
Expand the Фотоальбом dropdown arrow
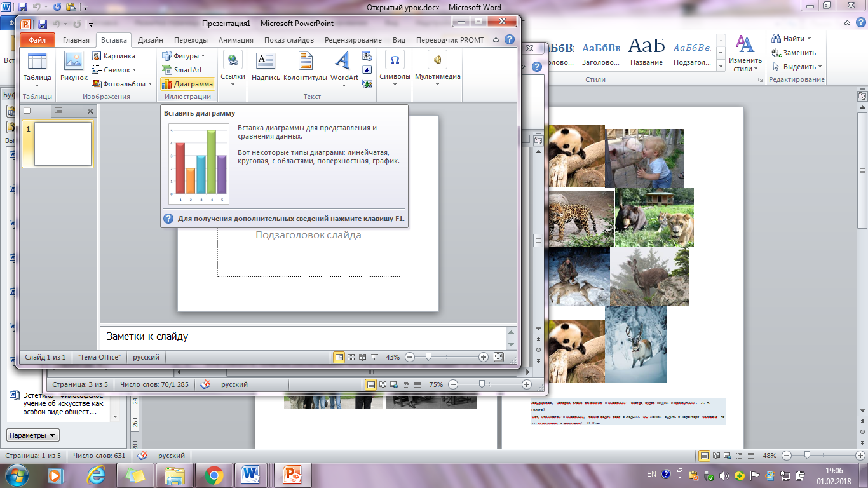[x=151, y=84]
